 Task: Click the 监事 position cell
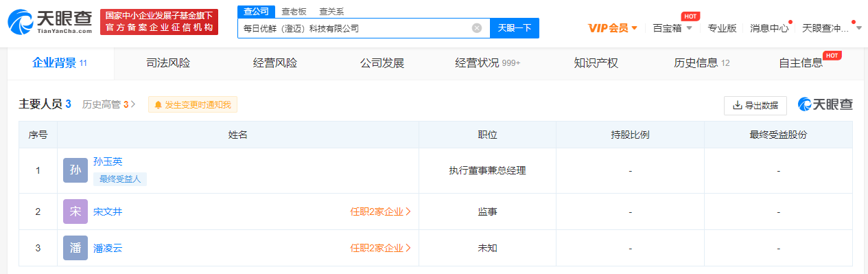click(487, 212)
